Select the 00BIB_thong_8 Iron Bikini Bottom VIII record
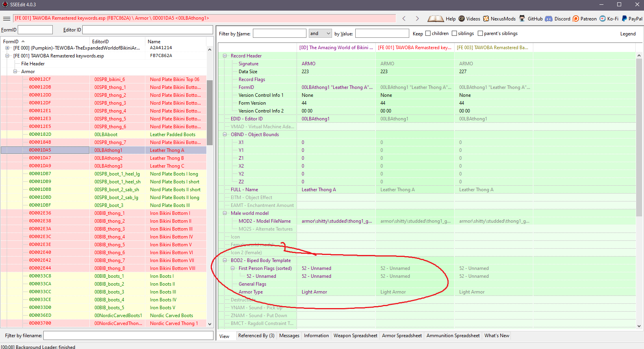 [104, 268]
